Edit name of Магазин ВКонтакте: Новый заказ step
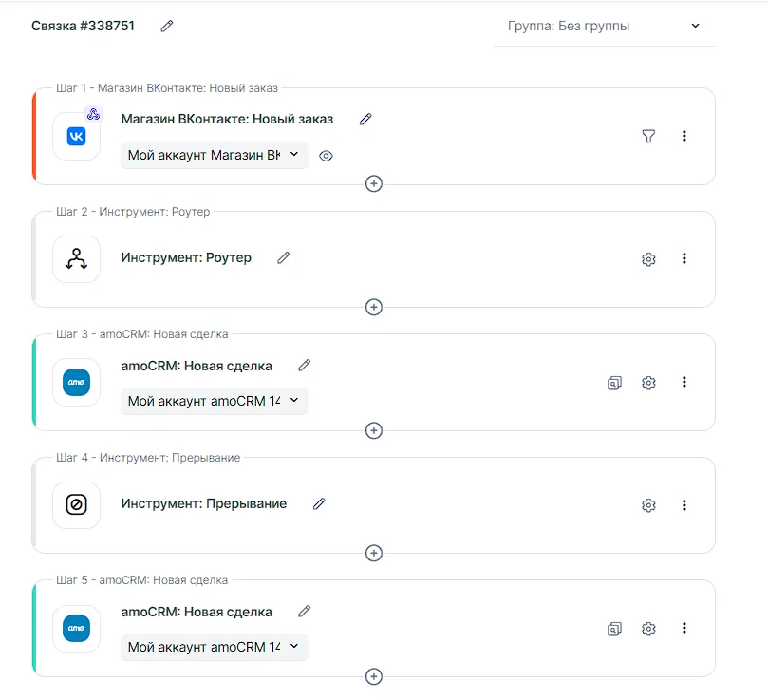 (x=365, y=119)
